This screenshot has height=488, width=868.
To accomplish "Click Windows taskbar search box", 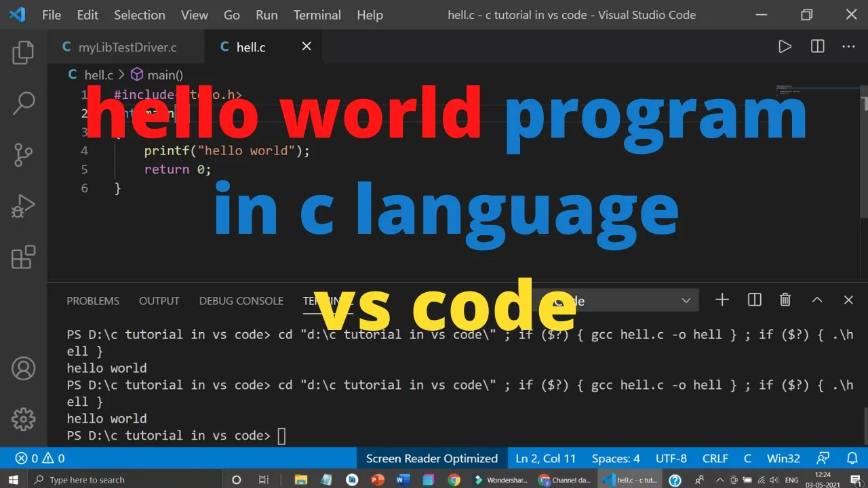I will click(x=125, y=479).
